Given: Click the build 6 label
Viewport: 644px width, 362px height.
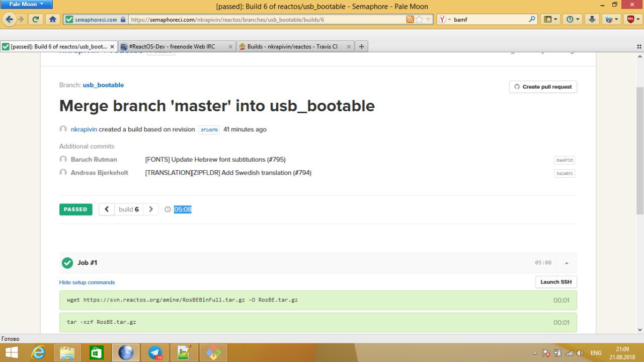Looking at the screenshot, I should point(129,209).
